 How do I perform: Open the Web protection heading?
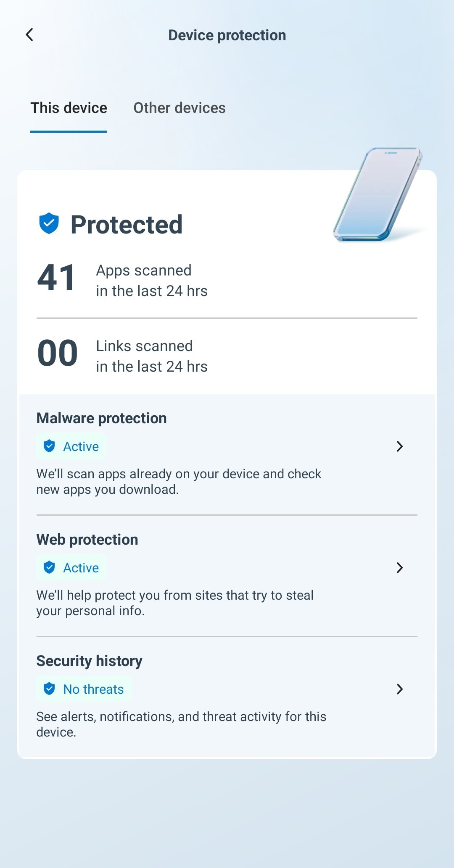pos(87,540)
